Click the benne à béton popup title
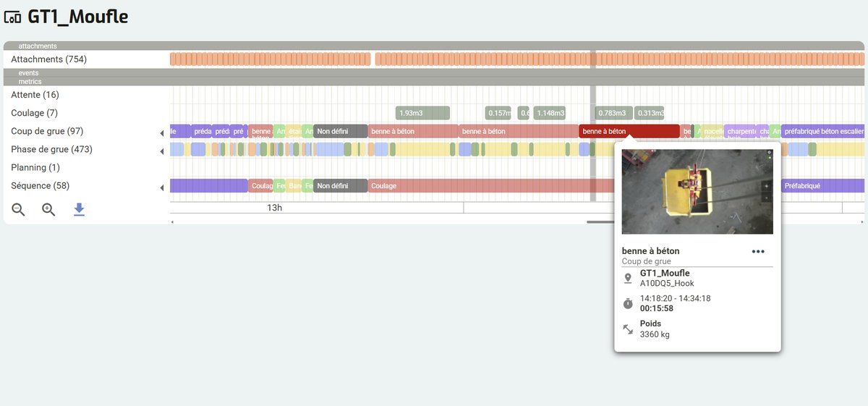This screenshot has width=868, height=406. 650,251
